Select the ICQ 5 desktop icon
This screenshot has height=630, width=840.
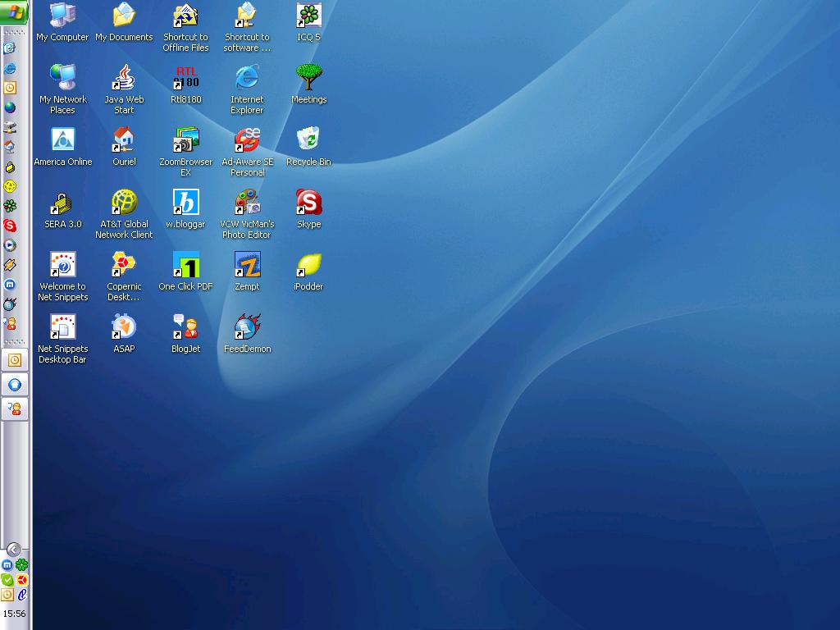tap(308, 16)
